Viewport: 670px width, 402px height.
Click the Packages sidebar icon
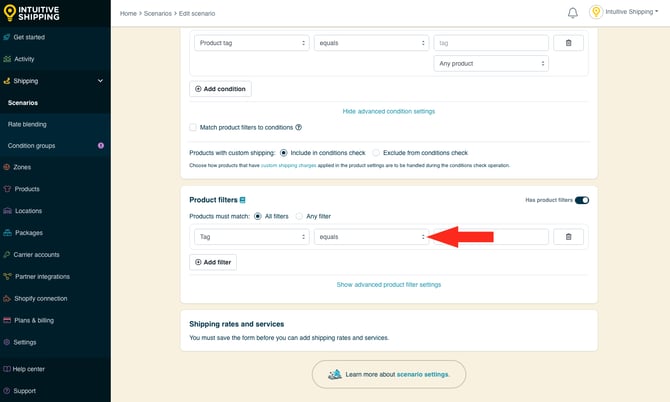pyautogui.click(x=7, y=233)
